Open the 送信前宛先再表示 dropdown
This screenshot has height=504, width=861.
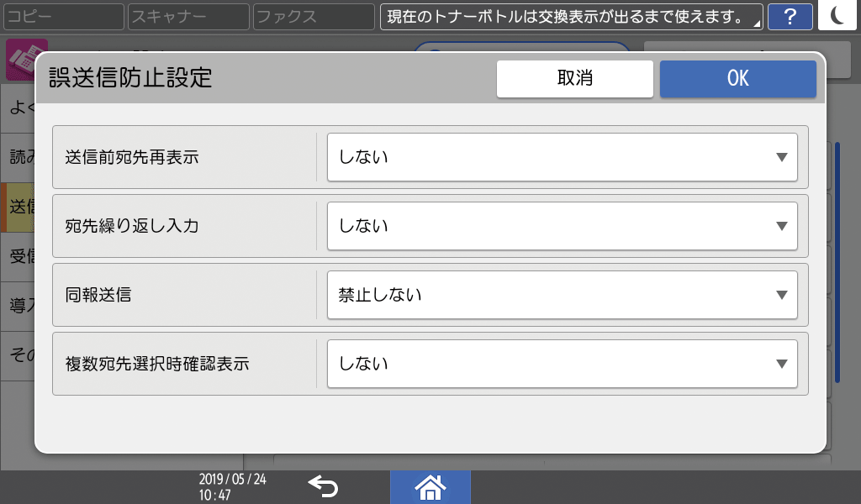pos(560,157)
